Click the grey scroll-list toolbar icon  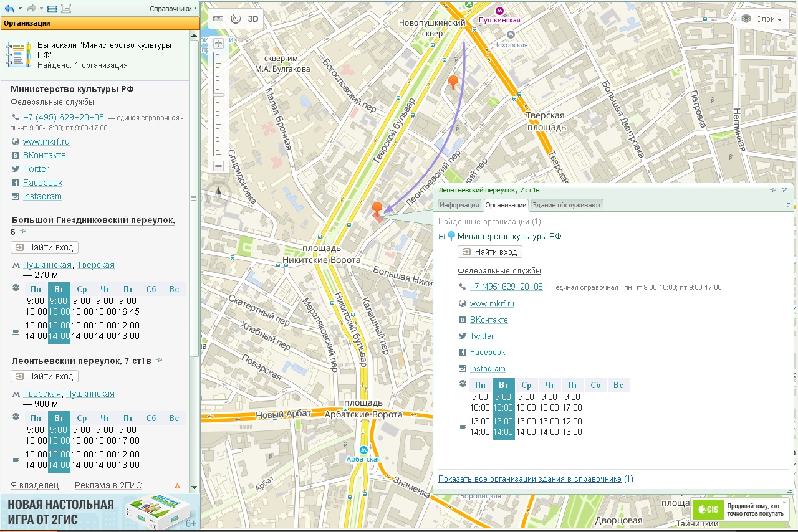(x=66, y=9)
